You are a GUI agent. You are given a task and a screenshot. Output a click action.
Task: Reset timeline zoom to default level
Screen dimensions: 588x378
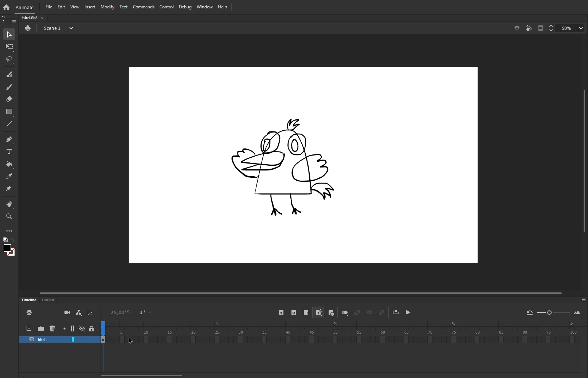529,312
